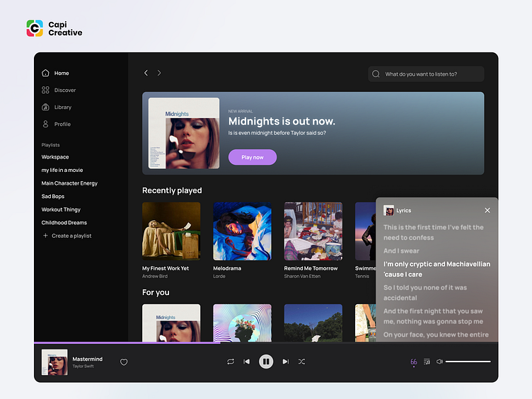
Task: Jump to lyric 'So I told you none of it was accidental'
Action: (425, 292)
